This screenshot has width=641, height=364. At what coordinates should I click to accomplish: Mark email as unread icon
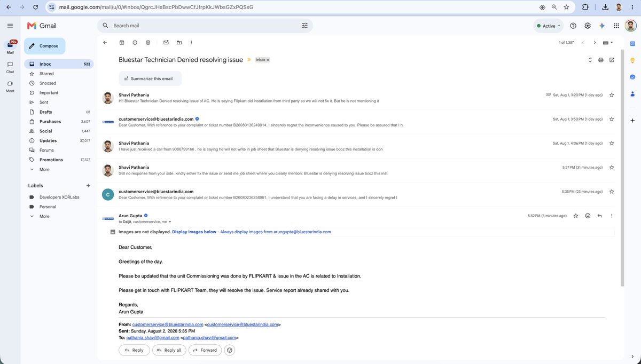point(166,43)
